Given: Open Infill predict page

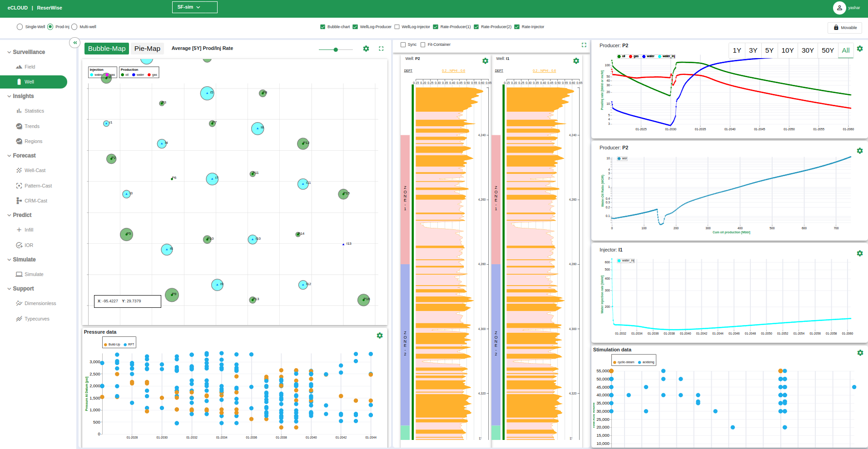Looking at the screenshot, I should coord(25,230).
